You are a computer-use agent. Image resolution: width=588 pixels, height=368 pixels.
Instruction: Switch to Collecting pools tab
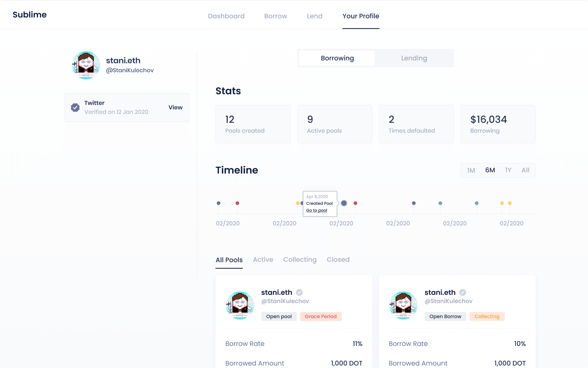pos(300,260)
